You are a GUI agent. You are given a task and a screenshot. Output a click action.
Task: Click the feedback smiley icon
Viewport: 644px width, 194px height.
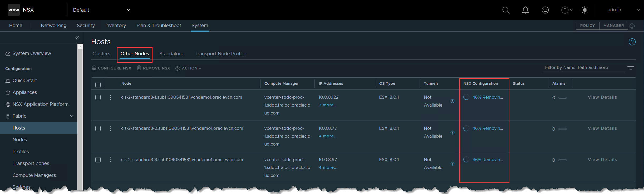pos(545,10)
